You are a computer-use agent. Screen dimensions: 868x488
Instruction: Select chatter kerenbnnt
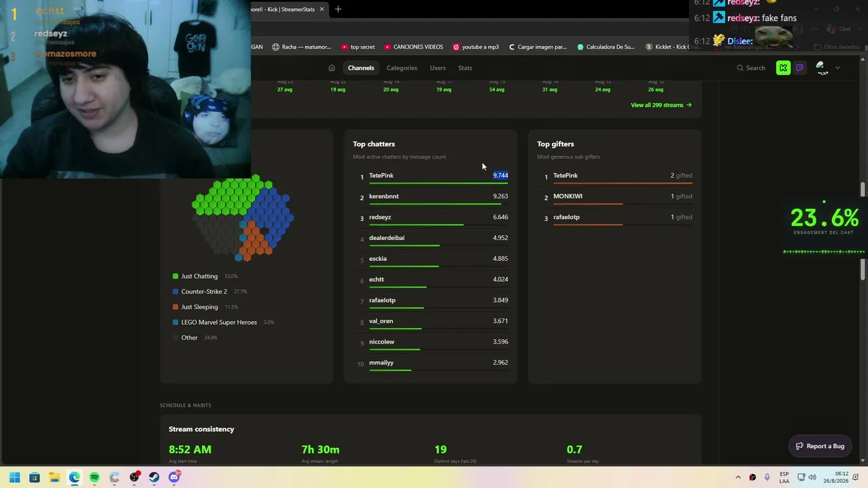pyautogui.click(x=384, y=197)
